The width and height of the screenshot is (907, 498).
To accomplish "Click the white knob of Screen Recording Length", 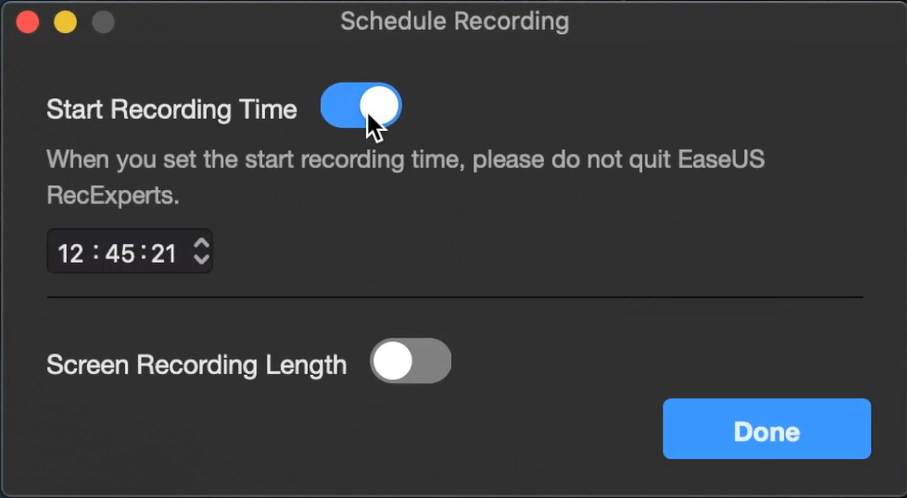I will point(392,361).
